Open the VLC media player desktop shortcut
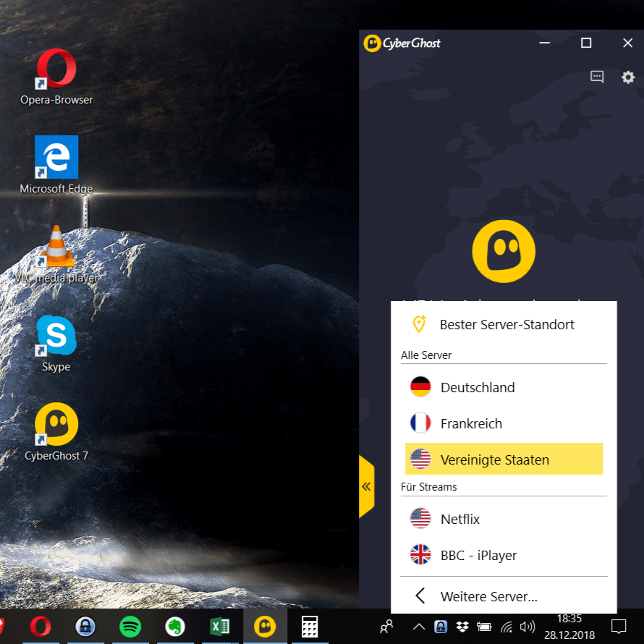Image resolution: width=644 pixels, height=644 pixels. [56, 255]
